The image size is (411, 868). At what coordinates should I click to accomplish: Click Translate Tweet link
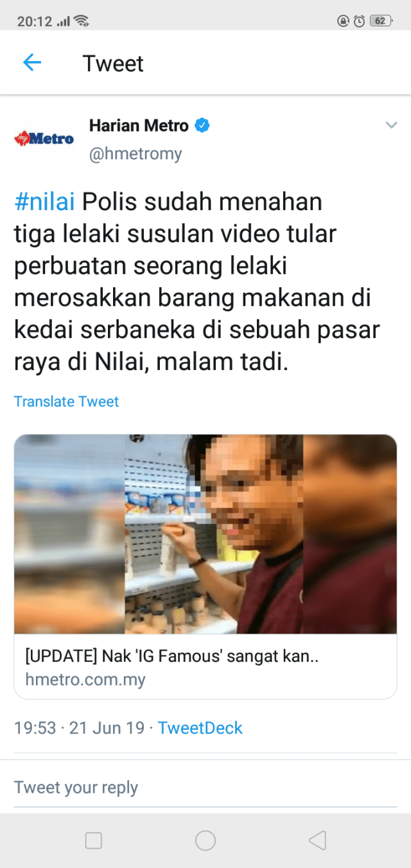tap(67, 402)
